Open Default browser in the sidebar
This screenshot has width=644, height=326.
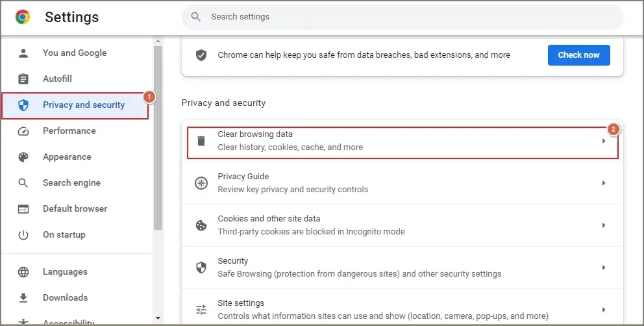coord(75,209)
